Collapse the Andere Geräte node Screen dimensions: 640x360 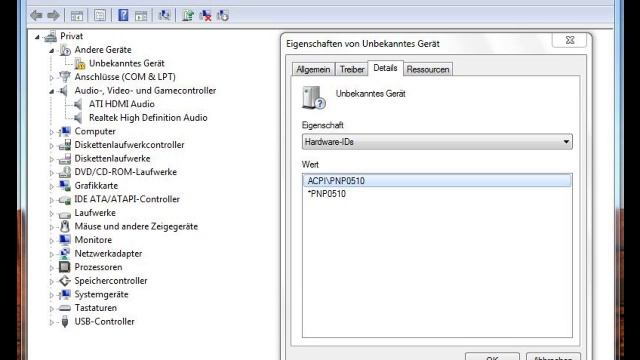click(52, 51)
